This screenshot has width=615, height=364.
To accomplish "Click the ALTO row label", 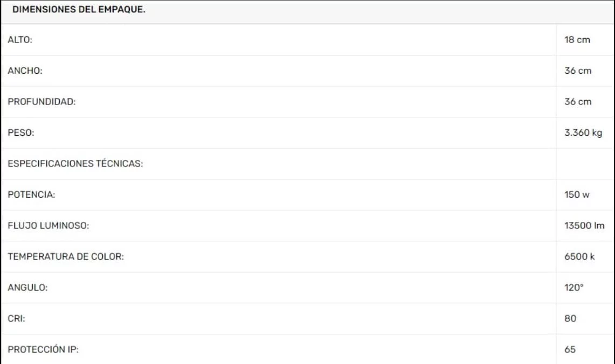I will pos(20,39).
